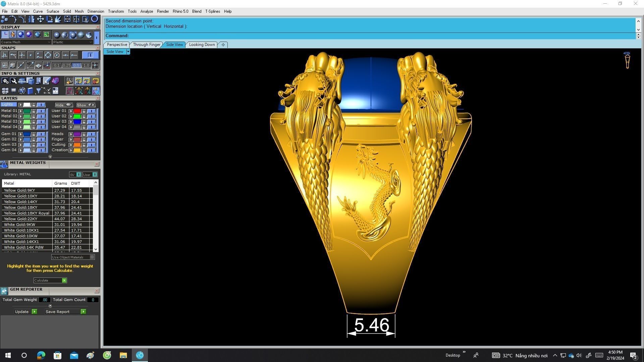Toggle the lock on Gem 01 layer

coord(34,134)
